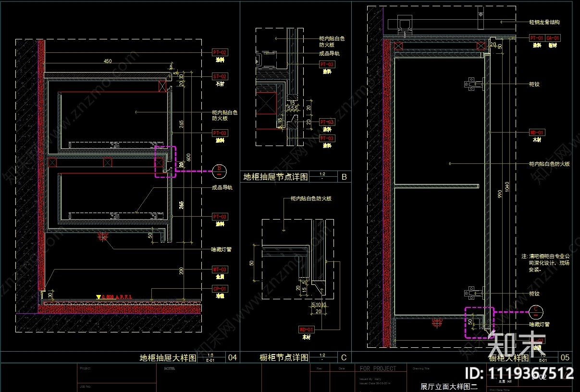580x392 pixels.
Task: Click the 地柜抽屉节点详图 title
Action: (x=276, y=177)
